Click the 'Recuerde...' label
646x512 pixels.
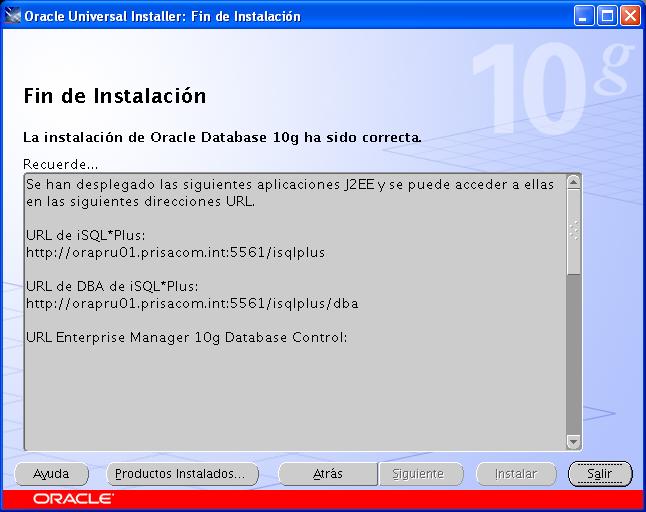[61, 164]
